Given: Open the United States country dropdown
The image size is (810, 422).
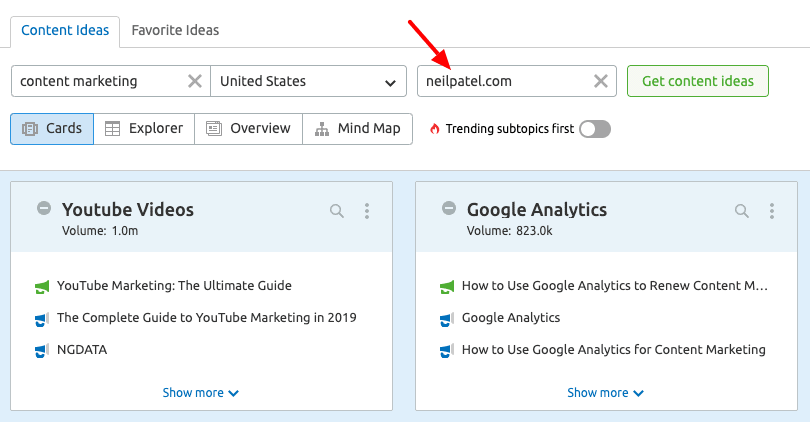Looking at the screenshot, I should (x=308, y=81).
